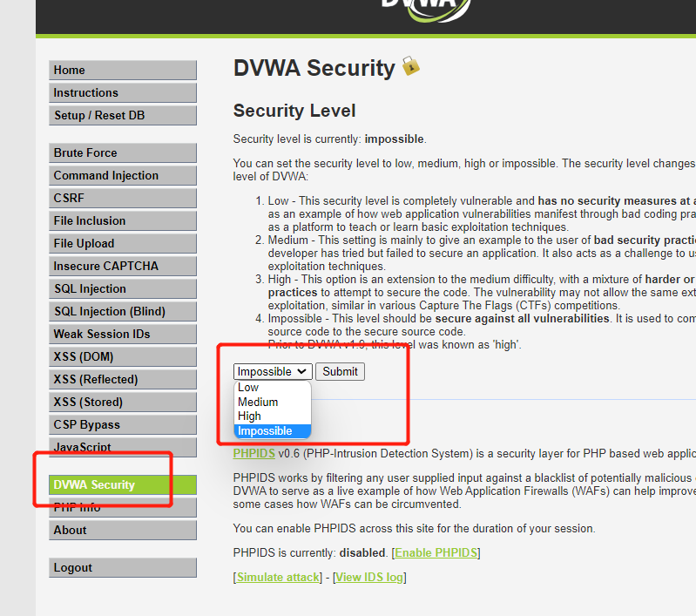Screen dimensions: 696x616
Task: Open the About page
Action: click(123, 530)
